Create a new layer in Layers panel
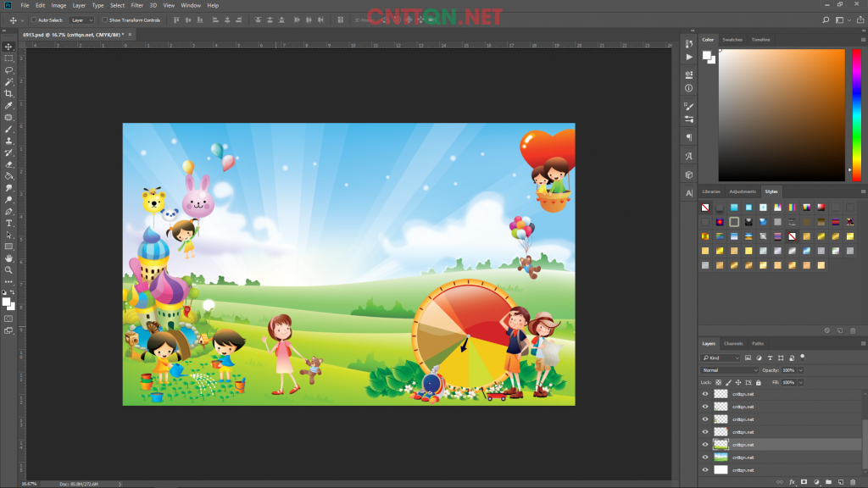 coord(840,482)
